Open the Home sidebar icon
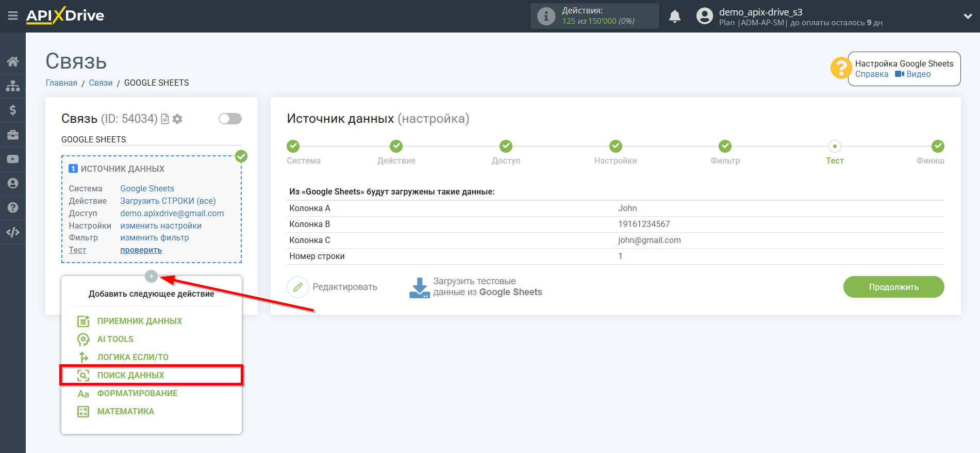980x453 pixels. pos(13,61)
